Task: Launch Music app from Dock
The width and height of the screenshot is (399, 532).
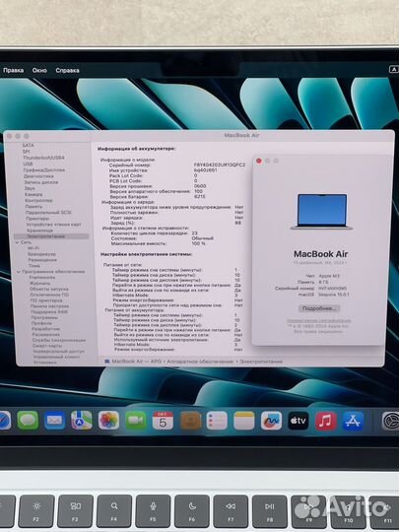Action: (x=325, y=421)
